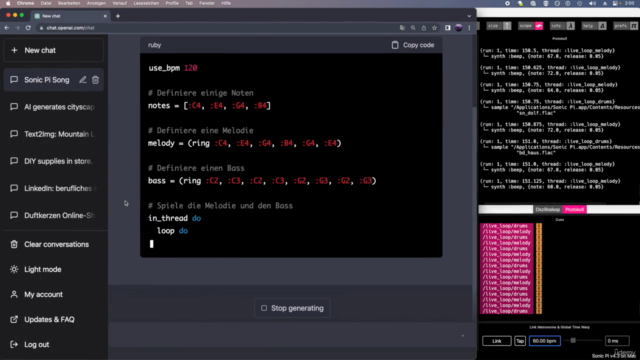Toggle the Sonic Pi scope button
Image resolution: width=640 pixels, height=360 pixels.
pos(531,26)
